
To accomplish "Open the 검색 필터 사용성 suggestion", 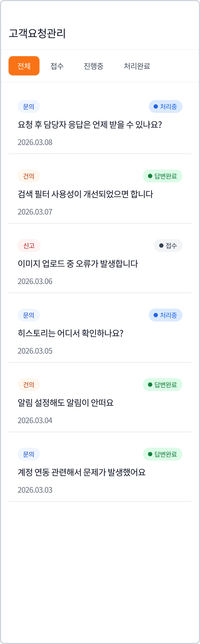I will click(x=85, y=194).
